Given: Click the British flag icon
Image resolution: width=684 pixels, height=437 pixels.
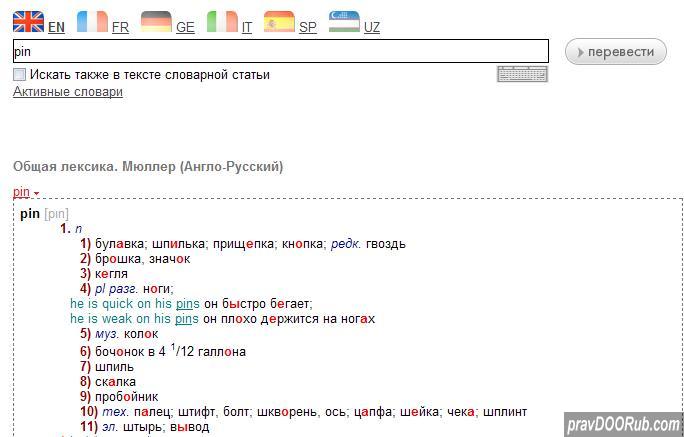Looking at the screenshot, I should tap(28, 21).
